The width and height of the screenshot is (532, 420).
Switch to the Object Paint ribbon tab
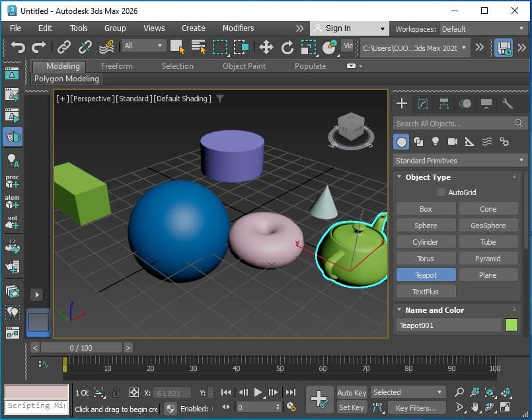(244, 66)
